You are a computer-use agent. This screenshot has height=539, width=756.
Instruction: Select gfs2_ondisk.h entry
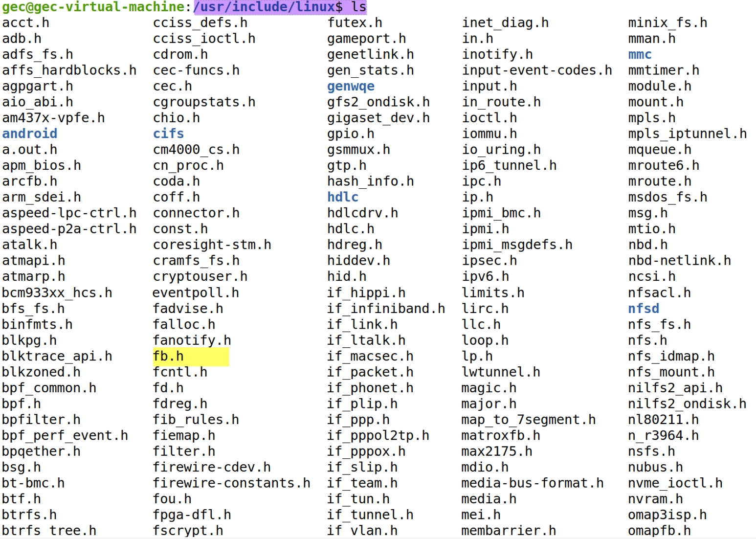[x=378, y=102]
